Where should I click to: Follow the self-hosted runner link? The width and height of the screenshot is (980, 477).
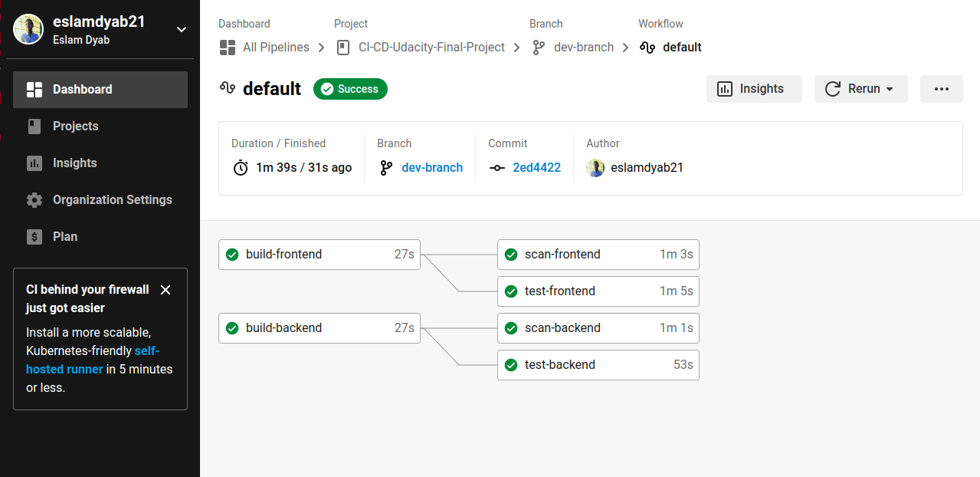click(93, 360)
